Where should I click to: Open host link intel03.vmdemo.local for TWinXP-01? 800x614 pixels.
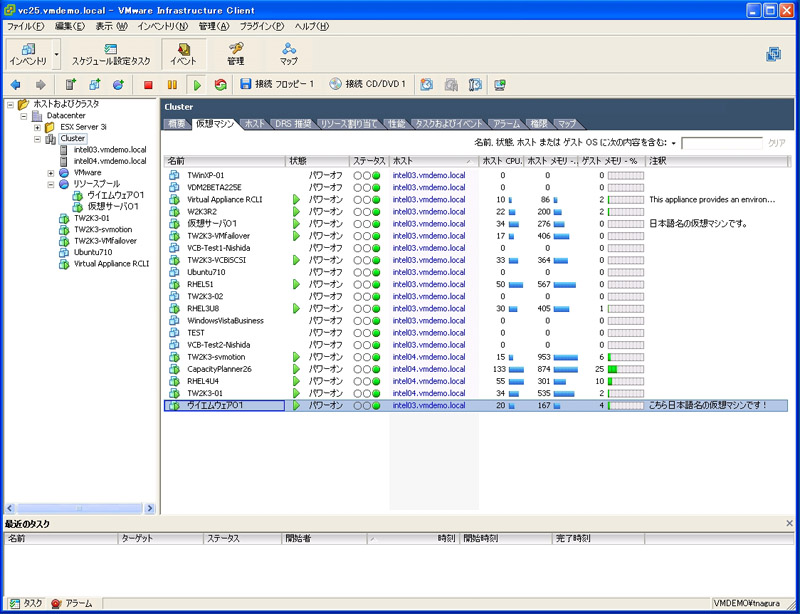tap(429, 175)
